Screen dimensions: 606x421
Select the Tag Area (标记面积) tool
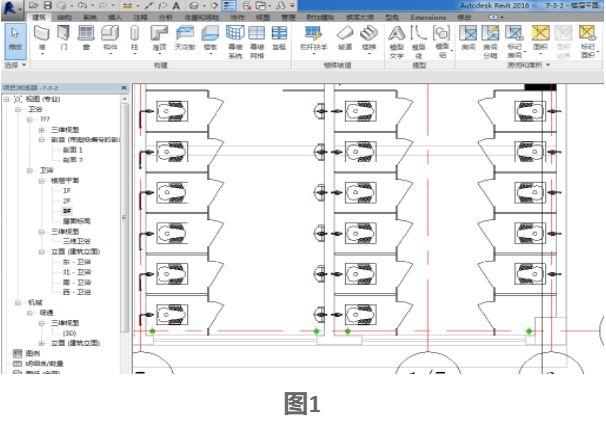tap(587, 42)
